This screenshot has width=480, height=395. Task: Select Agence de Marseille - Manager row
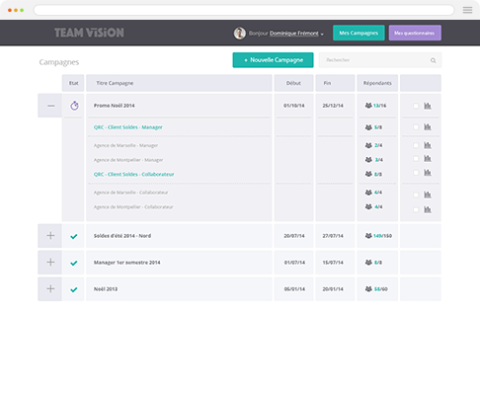(126, 145)
